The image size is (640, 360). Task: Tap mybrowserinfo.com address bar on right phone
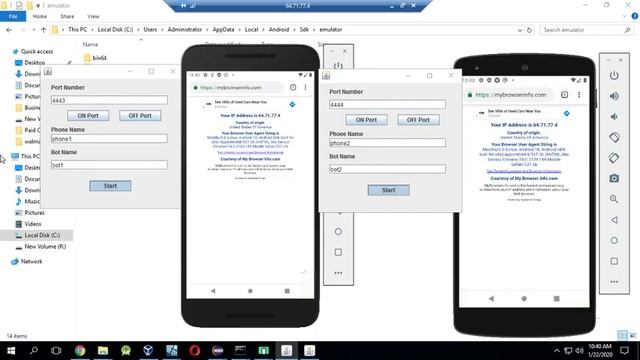510,95
